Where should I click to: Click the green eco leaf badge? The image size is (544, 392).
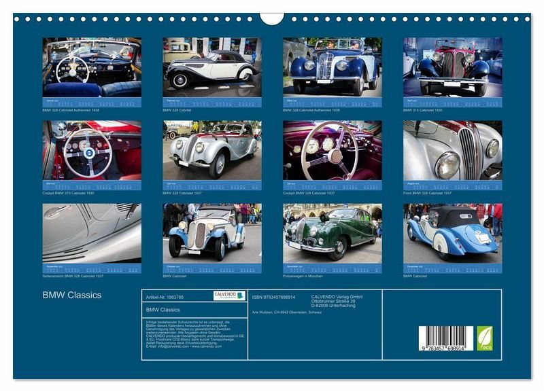click(485, 338)
